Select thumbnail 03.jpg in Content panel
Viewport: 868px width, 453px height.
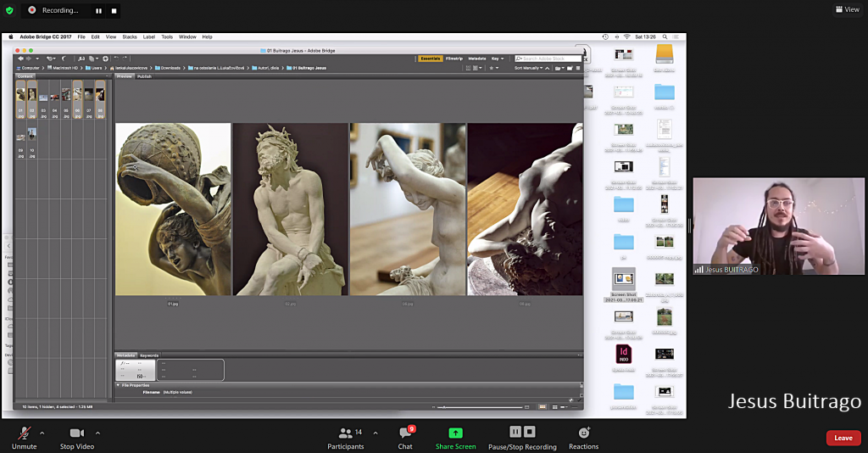click(x=43, y=100)
